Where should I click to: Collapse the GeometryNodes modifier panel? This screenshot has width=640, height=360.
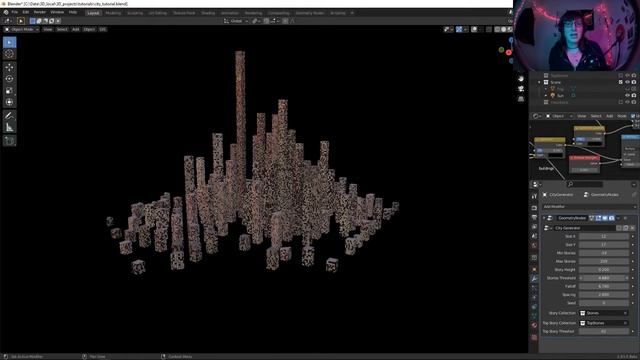click(544, 218)
